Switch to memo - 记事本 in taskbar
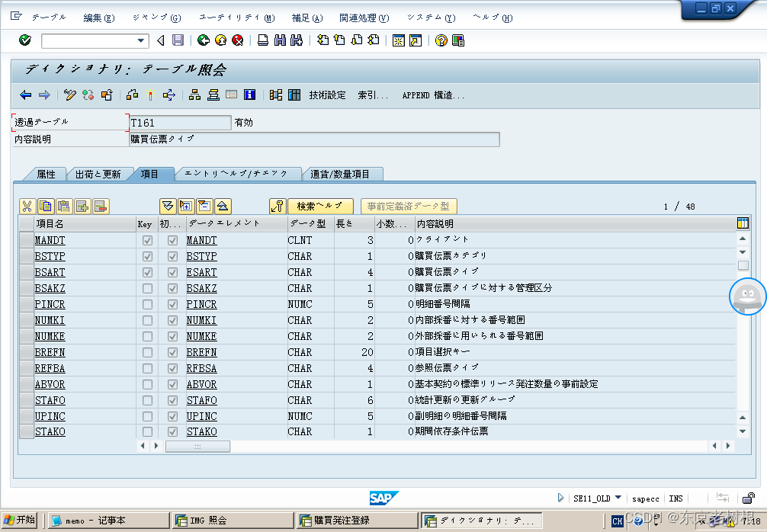 pyautogui.click(x=108, y=521)
